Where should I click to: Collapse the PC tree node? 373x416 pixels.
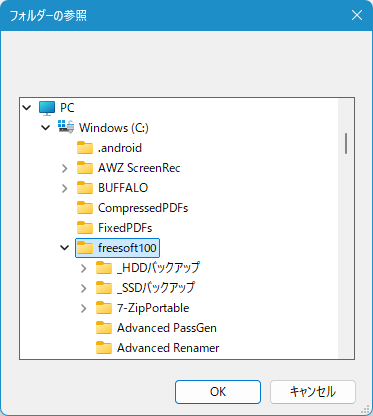coord(27,108)
